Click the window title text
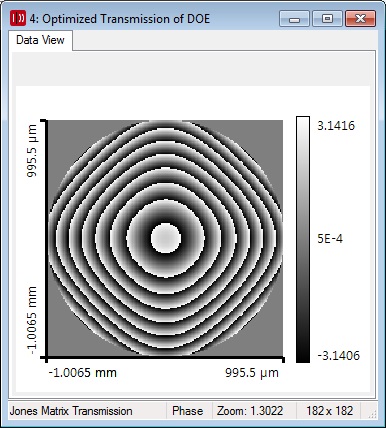Viewport: 386px width, 428px height. 120,19
